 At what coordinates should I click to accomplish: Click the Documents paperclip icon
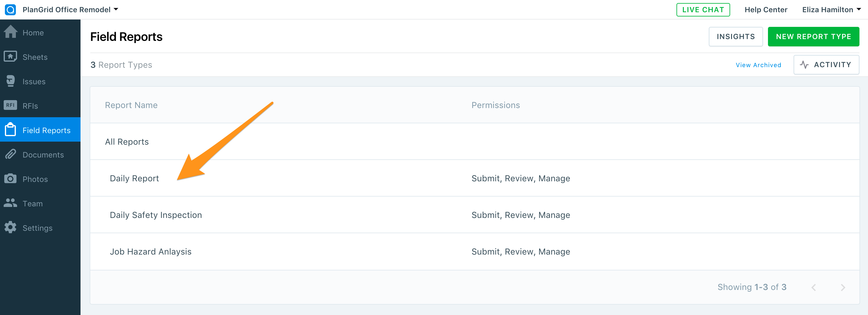(10, 154)
